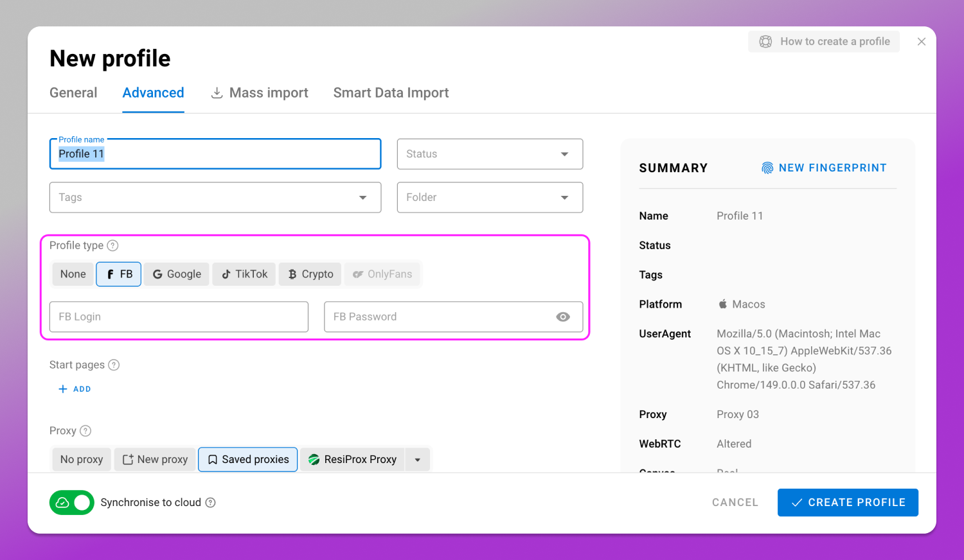
Task: Click the plus icon to add a start page
Action: [63, 389]
